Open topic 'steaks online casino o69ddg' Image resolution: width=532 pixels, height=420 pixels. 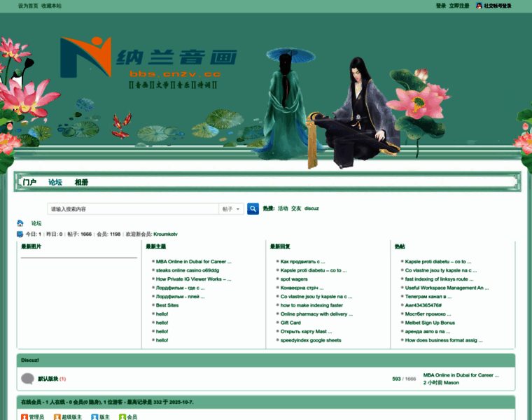pos(188,270)
